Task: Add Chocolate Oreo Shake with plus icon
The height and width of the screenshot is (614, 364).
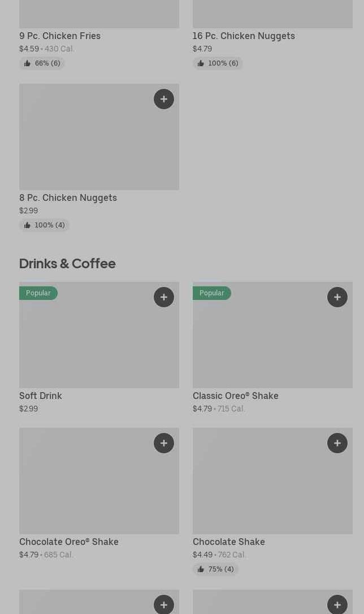Action: click(x=164, y=443)
